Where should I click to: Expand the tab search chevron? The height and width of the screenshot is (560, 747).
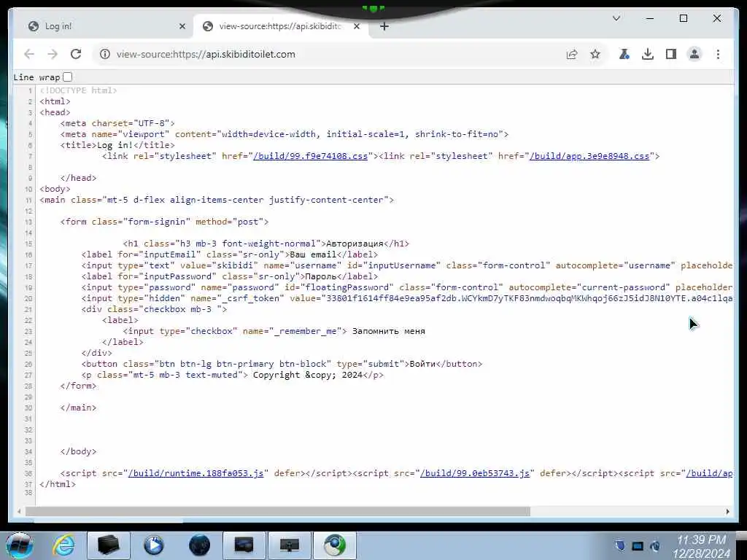616,18
